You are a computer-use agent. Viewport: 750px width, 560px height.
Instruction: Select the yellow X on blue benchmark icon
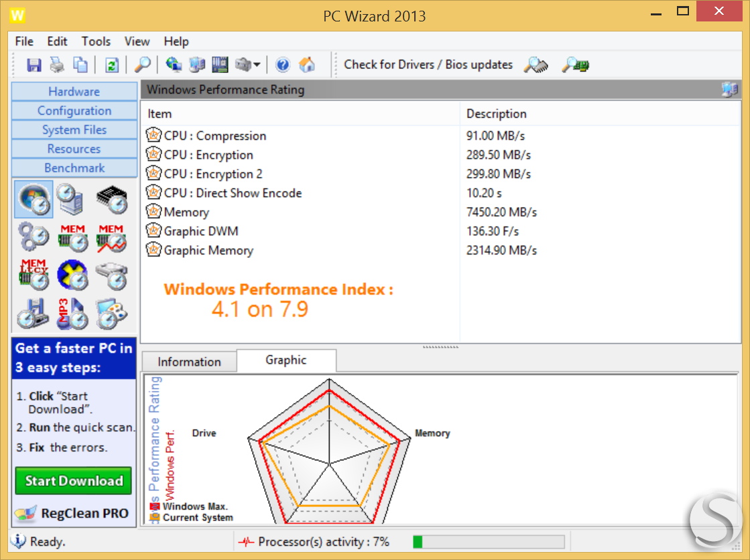coord(72,275)
